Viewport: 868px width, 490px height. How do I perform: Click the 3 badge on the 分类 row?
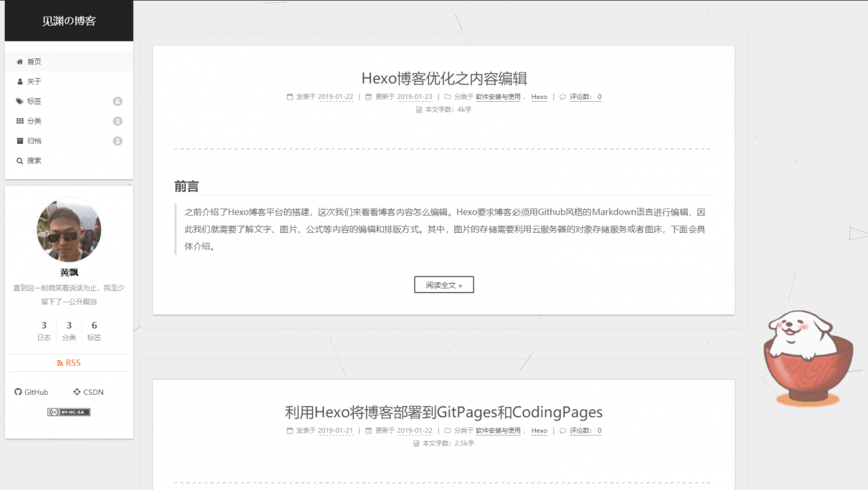pyautogui.click(x=117, y=121)
